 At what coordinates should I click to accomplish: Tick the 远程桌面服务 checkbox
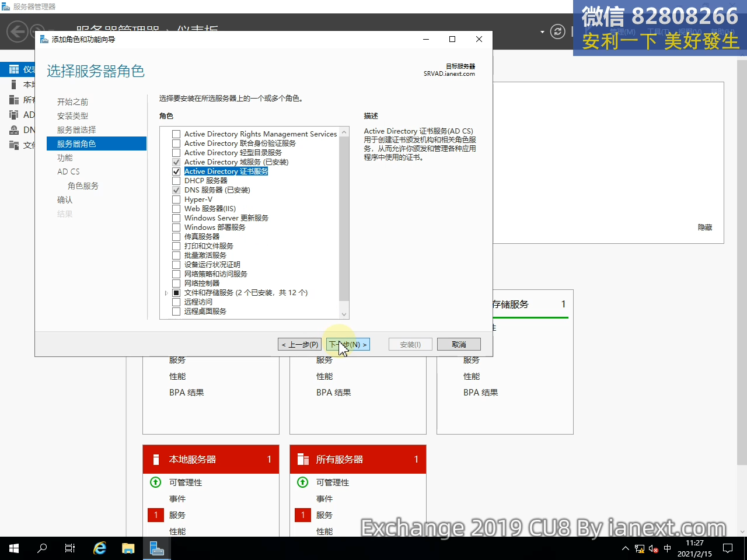coord(176,311)
